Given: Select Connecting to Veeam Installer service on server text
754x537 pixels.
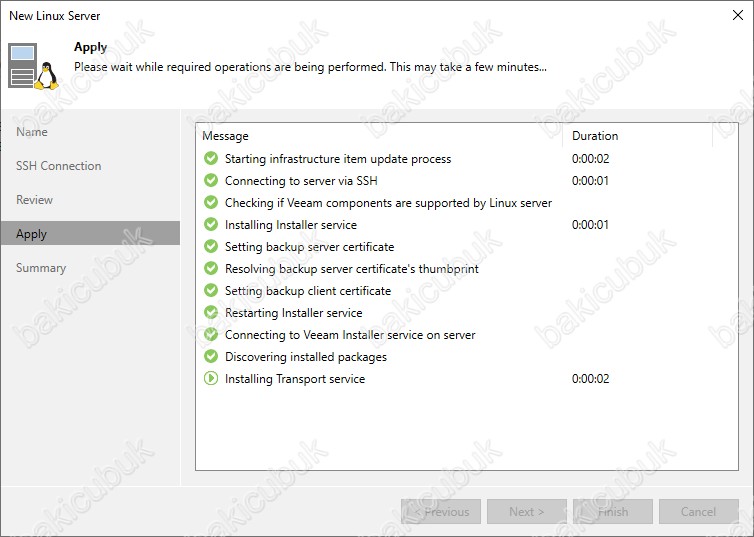Looking at the screenshot, I should [350, 335].
